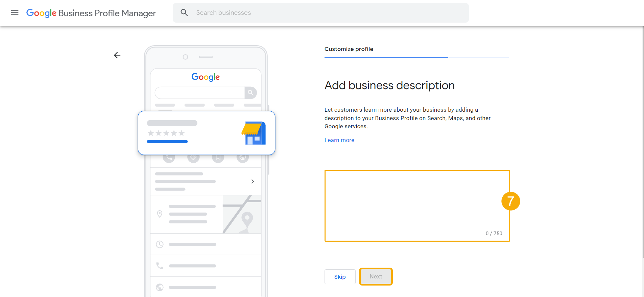Image resolution: width=644 pixels, height=297 pixels.
Task: Click the mockup search button icon
Action: (251, 92)
